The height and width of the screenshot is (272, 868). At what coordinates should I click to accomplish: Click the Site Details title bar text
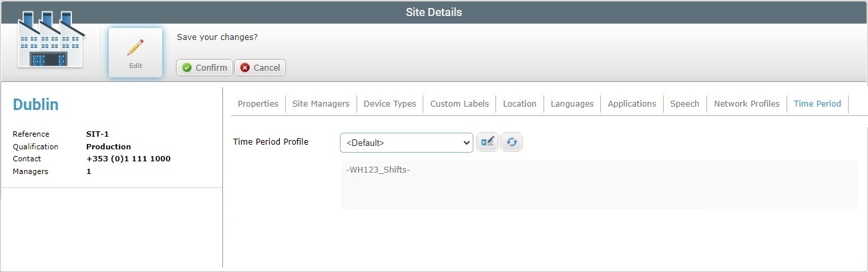434,12
